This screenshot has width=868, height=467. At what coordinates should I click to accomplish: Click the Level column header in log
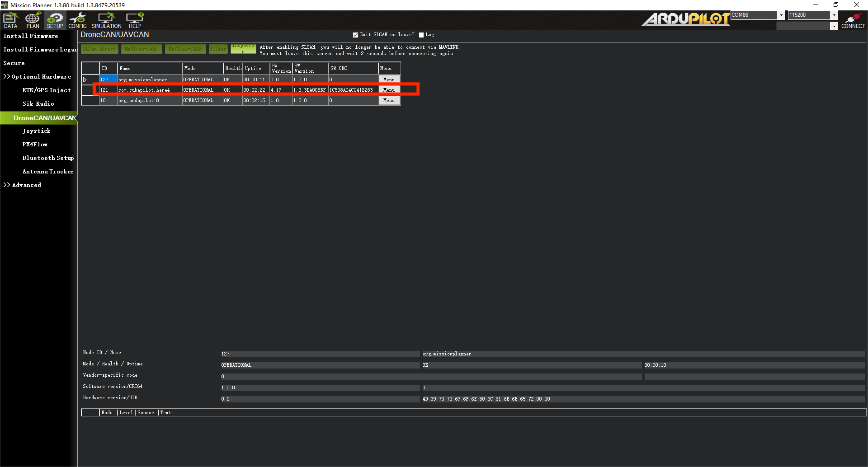pos(126,413)
